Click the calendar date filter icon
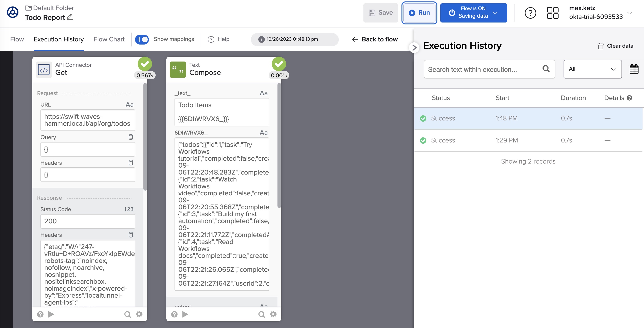The height and width of the screenshot is (328, 644). (634, 69)
